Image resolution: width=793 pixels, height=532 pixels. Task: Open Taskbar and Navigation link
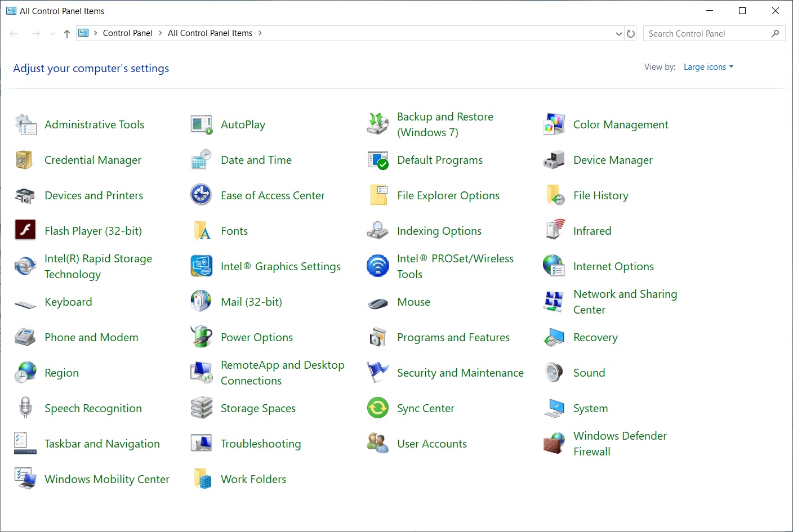pyautogui.click(x=102, y=444)
